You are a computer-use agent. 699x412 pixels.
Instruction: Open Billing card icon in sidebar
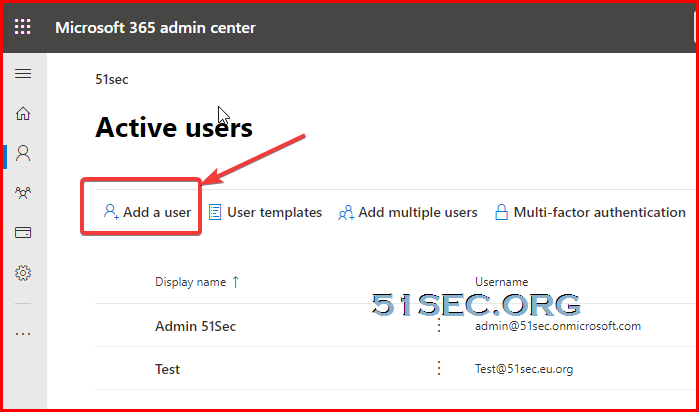pos(23,233)
